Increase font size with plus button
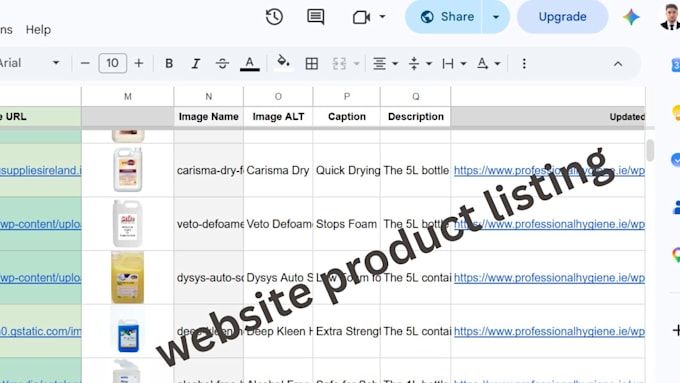This screenshot has width=680, height=383. coord(139,63)
